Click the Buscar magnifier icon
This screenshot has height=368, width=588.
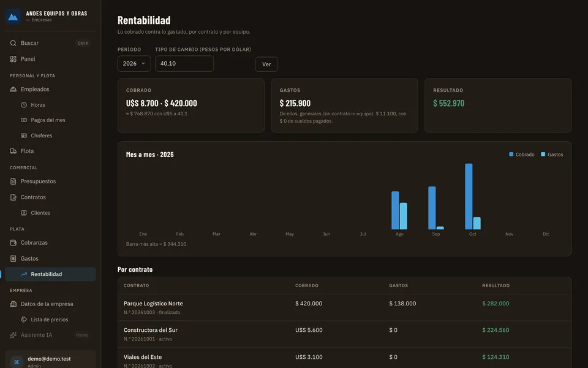pyautogui.click(x=13, y=43)
